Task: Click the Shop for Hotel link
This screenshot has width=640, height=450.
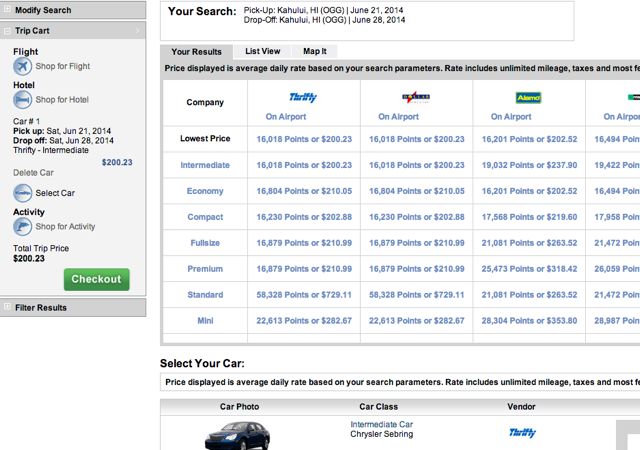Action: pyautogui.click(x=62, y=100)
